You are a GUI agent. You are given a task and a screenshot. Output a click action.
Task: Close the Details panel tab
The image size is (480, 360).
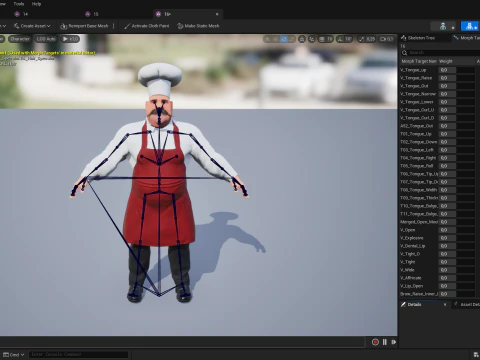click(445, 305)
